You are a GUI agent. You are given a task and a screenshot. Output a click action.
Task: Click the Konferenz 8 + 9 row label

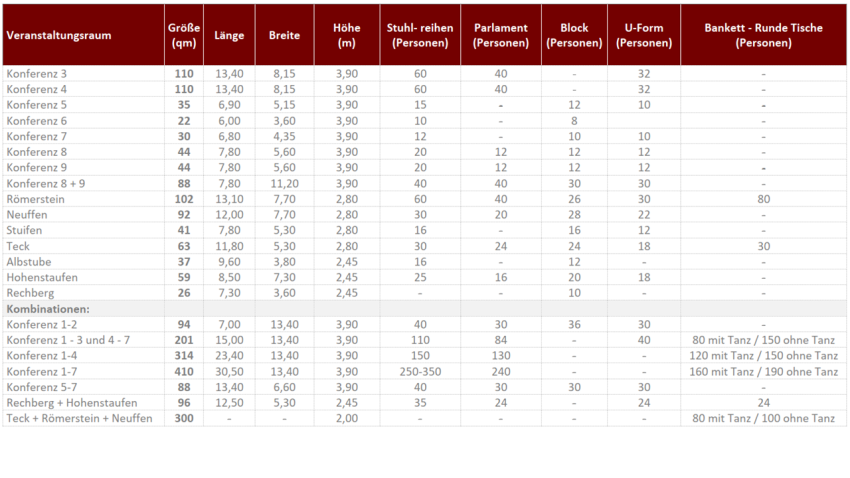pyautogui.click(x=45, y=184)
